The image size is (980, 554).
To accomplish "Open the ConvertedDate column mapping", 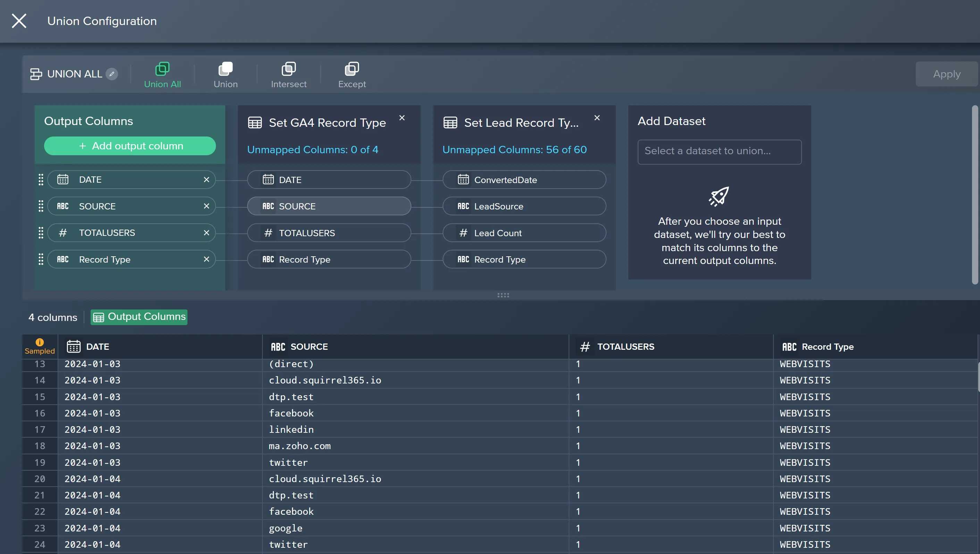I will 524,180.
